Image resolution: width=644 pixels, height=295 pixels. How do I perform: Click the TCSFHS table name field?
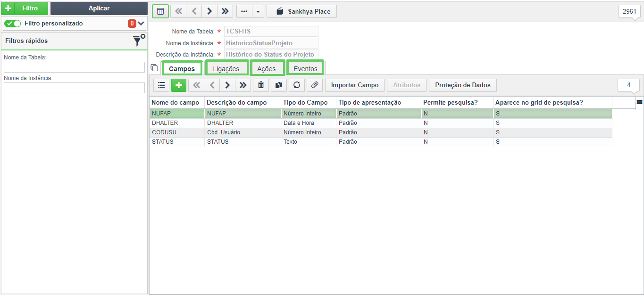(271, 31)
